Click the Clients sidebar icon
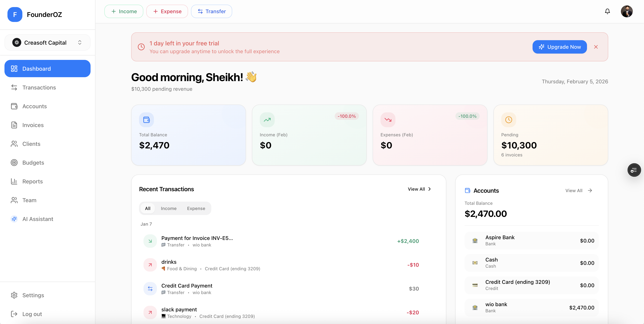Screen dimensions: 644x324 [x=14, y=144]
